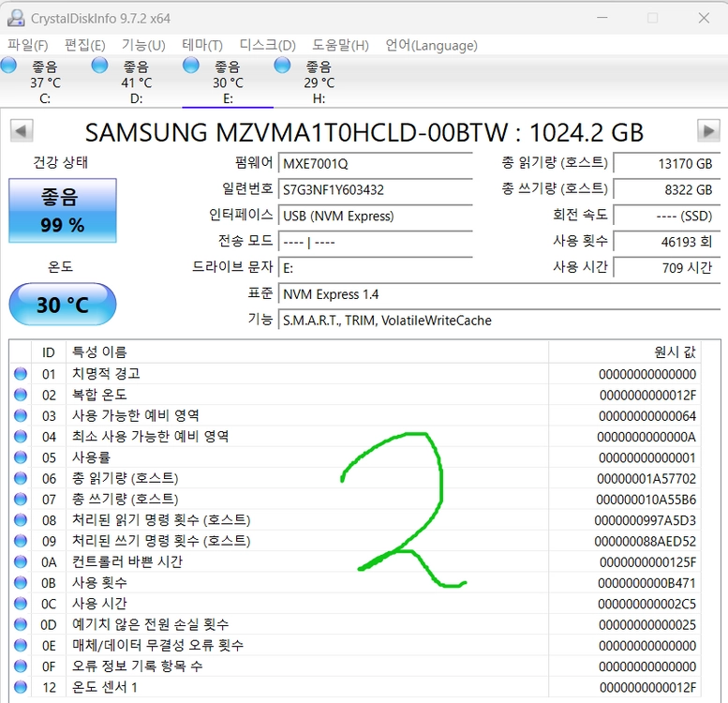728x703 pixels.
Task: Click the disk model title SAMSUNG MZVMA1T0HCLD-00BTW
Action: [297, 132]
